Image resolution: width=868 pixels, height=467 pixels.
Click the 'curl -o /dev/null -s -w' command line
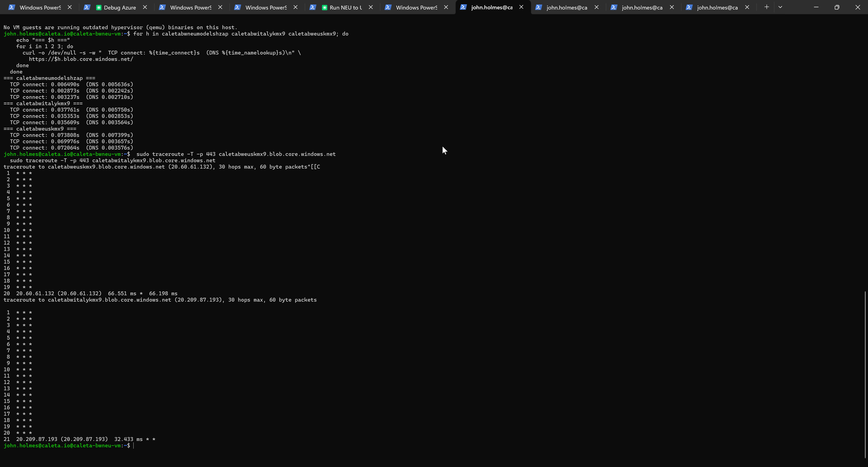click(x=162, y=52)
